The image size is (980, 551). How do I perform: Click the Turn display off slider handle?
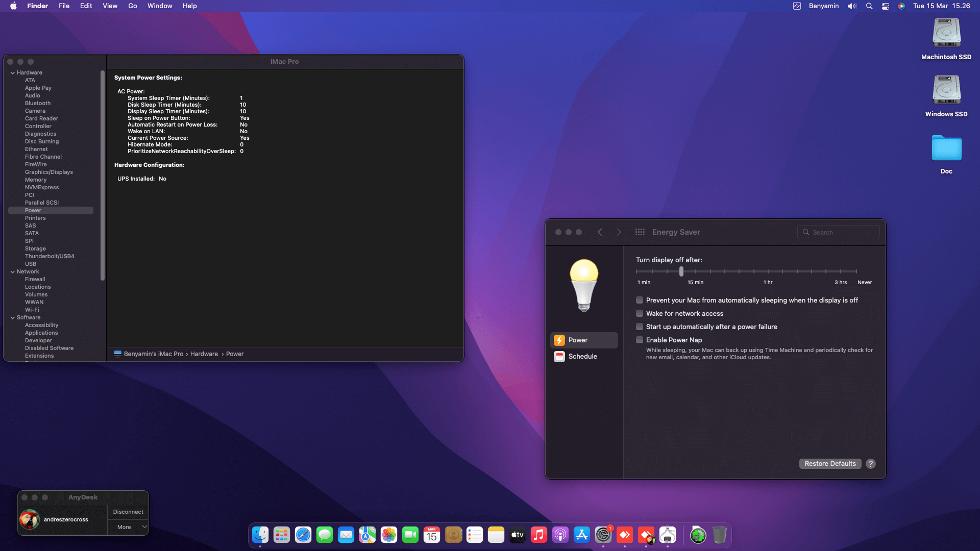[681, 271]
